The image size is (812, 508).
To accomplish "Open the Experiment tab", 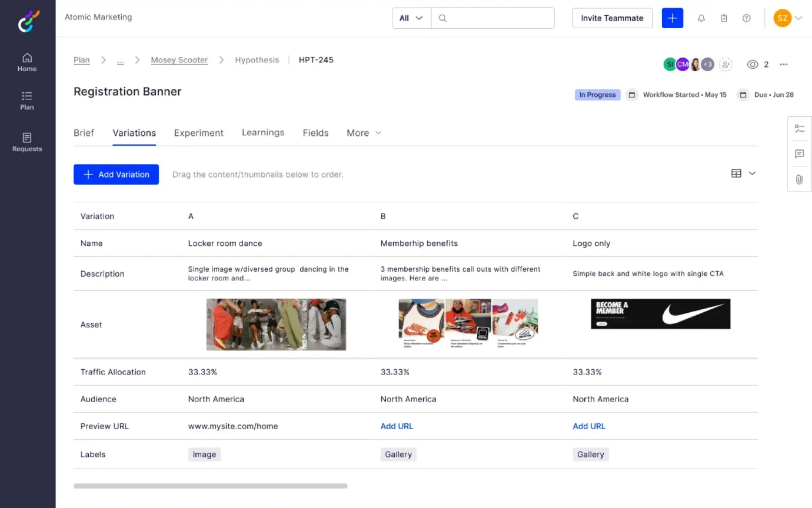I will point(198,133).
